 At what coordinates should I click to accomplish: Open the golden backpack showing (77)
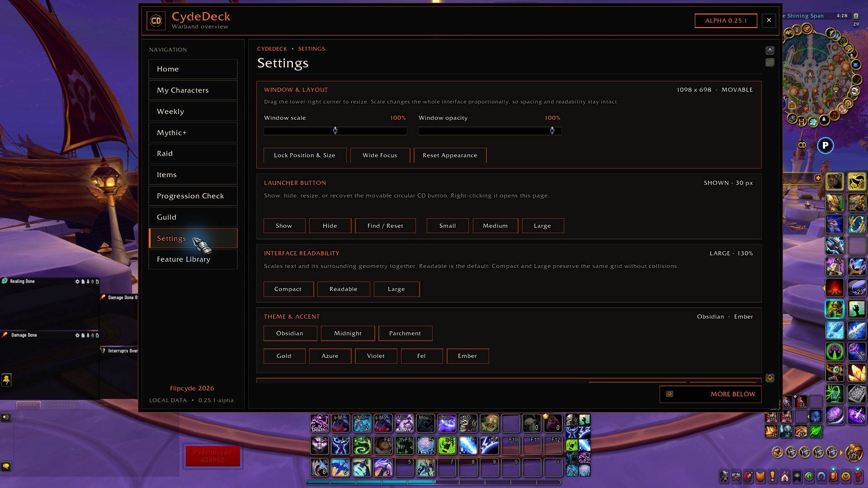[854, 452]
